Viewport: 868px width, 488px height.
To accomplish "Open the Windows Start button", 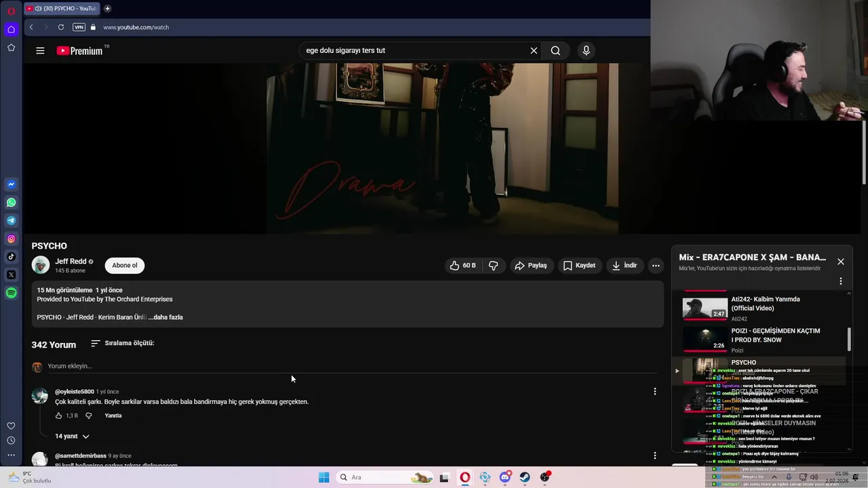I will [324, 477].
